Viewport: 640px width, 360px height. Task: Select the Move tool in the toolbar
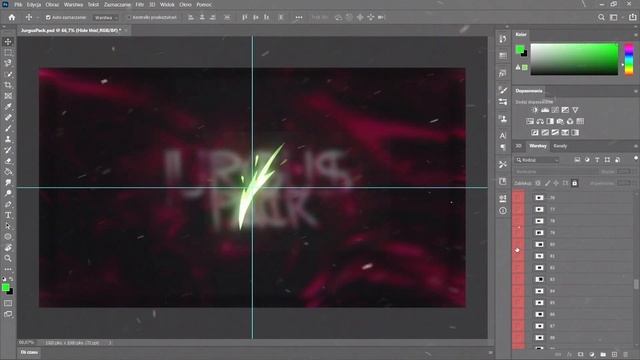[8, 42]
